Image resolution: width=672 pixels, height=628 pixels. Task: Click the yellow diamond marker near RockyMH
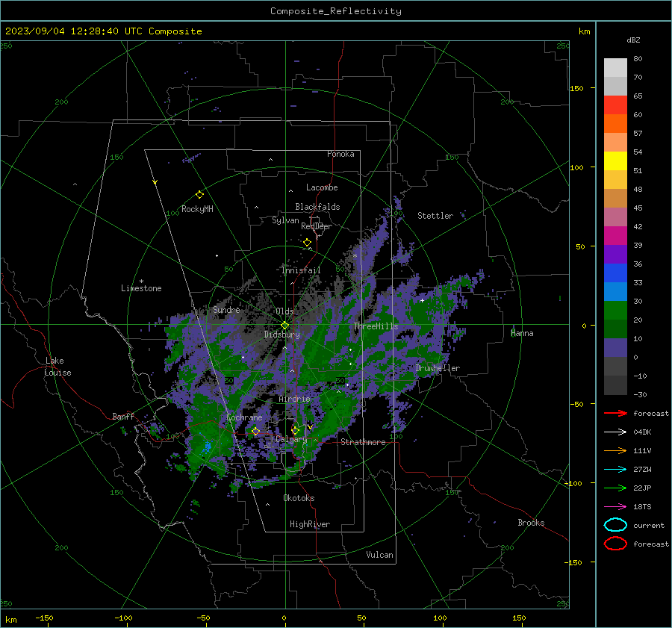tap(199, 195)
